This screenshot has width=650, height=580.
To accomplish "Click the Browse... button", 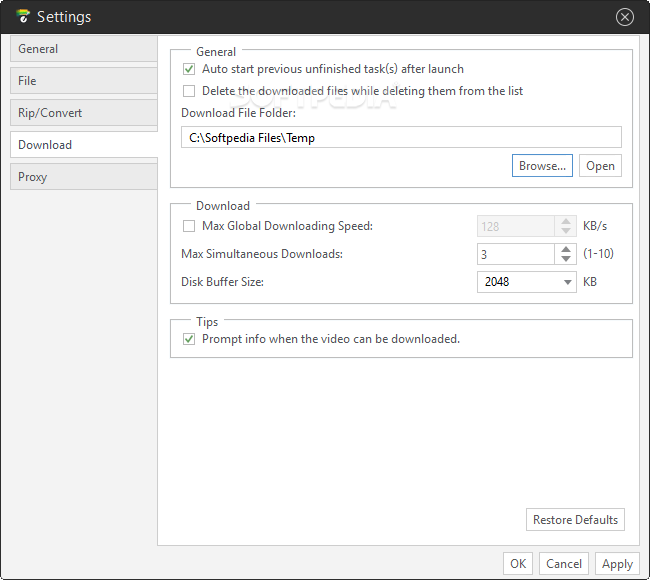I will click(542, 166).
